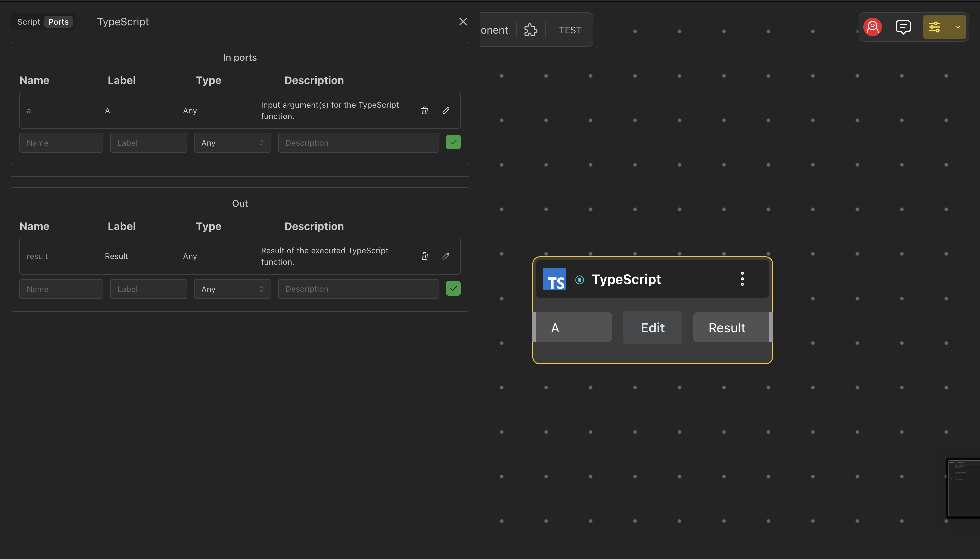Open TypeScript node three-dot menu
This screenshot has width=980, height=559.
(742, 279)
